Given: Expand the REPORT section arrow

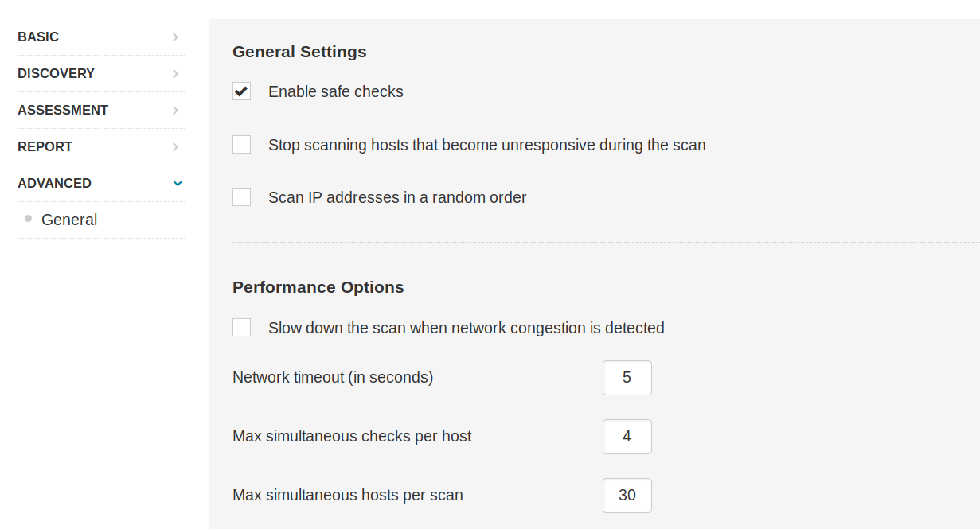Looking at the screenshot, I should [175, 147].
